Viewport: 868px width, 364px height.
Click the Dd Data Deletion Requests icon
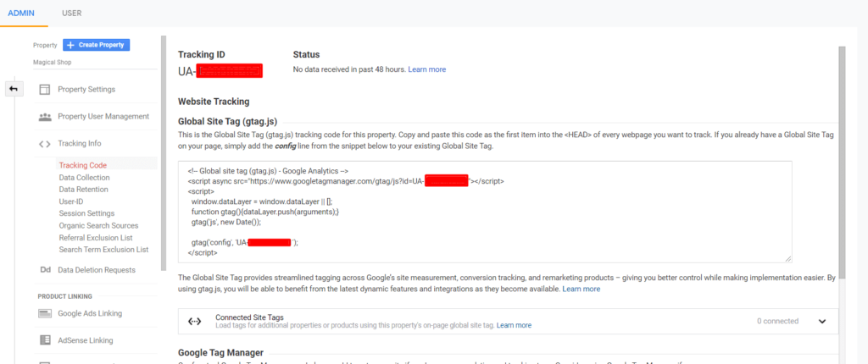(x=45, y=270)
